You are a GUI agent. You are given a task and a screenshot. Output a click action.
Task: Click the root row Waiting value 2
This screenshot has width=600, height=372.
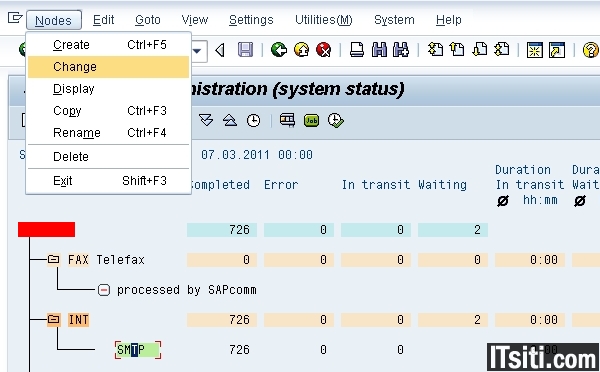coord(453,230)
